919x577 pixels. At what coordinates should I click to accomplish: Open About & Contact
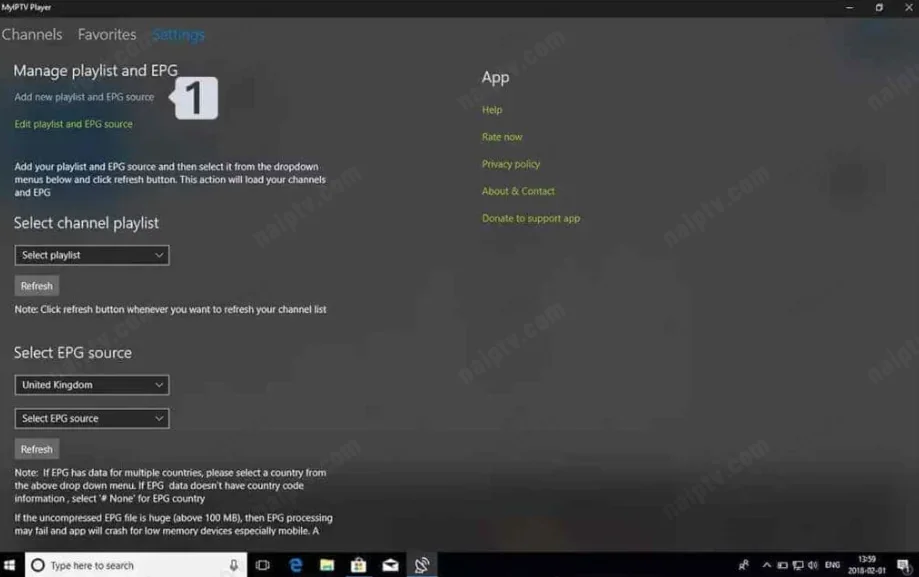518,191
